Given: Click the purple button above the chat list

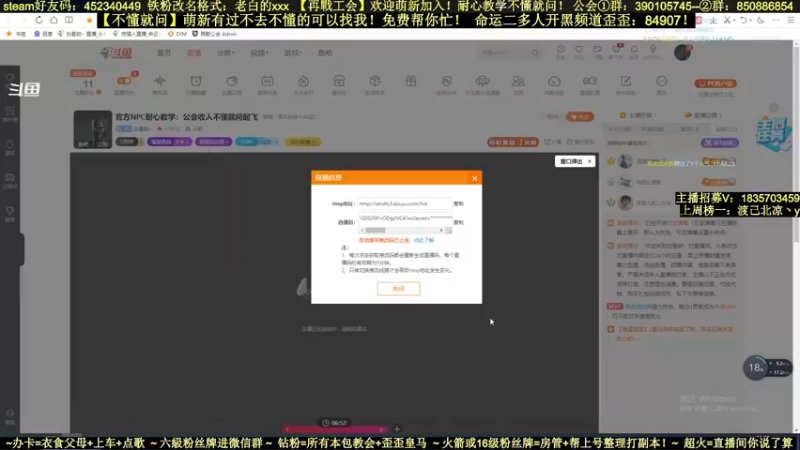Looking at the screenshot, I should 719,143.
